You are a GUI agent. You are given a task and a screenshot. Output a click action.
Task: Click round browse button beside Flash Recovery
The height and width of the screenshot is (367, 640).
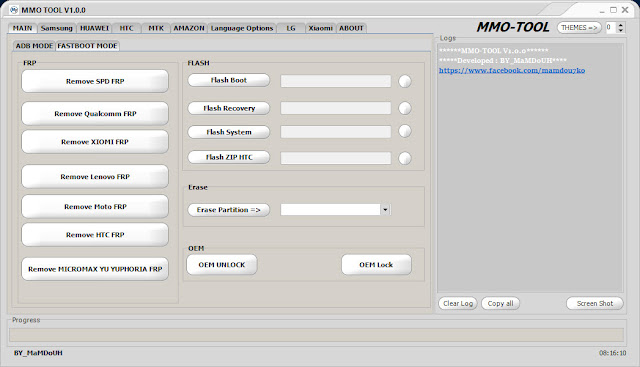pos(405,108)
